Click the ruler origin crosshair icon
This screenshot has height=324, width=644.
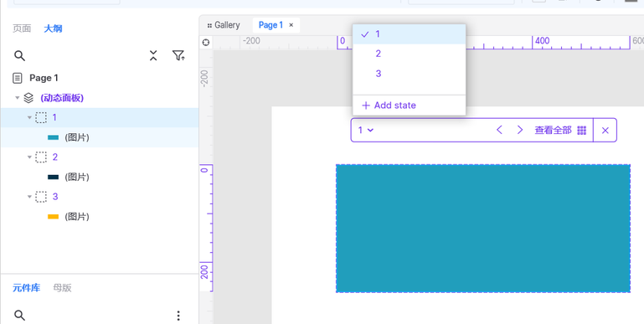click(206, 43)
